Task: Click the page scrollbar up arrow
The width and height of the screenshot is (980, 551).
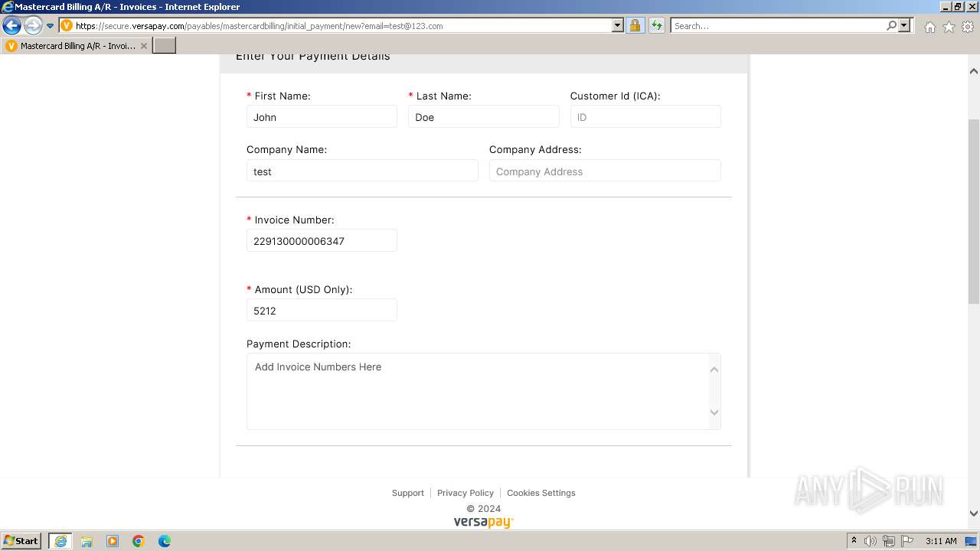Action: (x=974, y=71)
